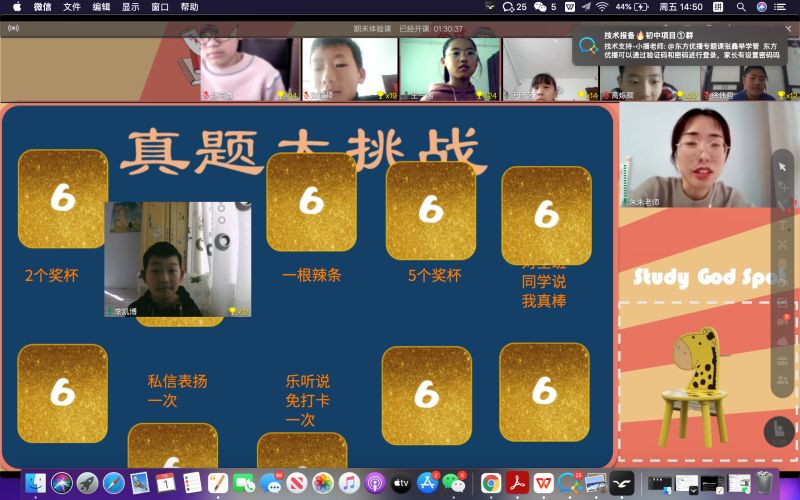Image resolution: width=800 pixels, height=500 pixels.
Task: Open Spotlight search magnifier
Action: pyautogui.click(x=741, y=7)
